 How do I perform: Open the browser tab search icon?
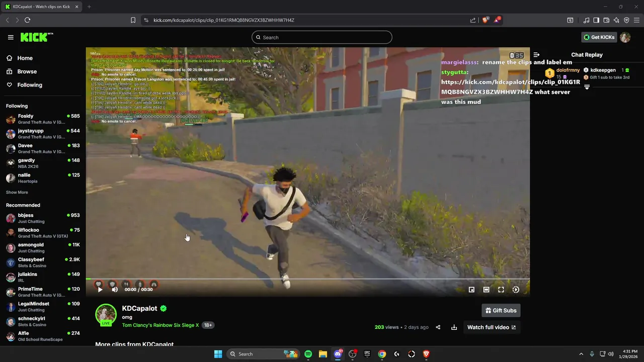(570, 20)
